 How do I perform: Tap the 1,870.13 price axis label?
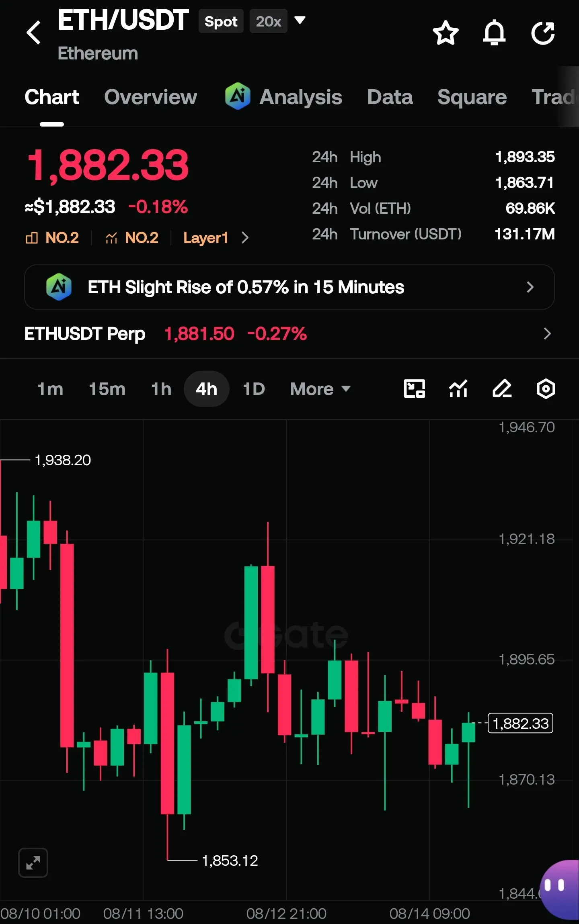tap(527, 779)
